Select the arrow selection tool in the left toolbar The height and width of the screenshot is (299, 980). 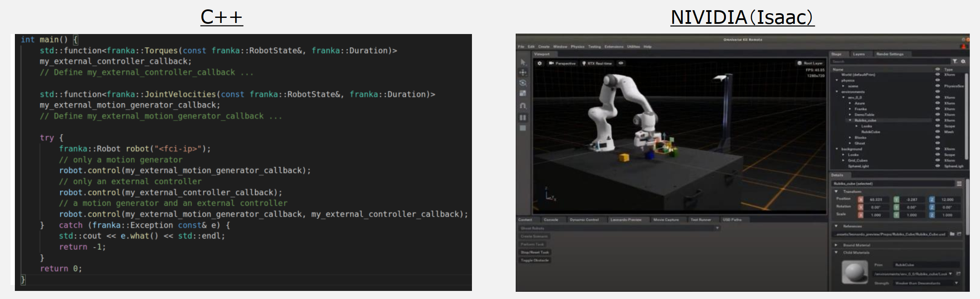coord(523,63)
